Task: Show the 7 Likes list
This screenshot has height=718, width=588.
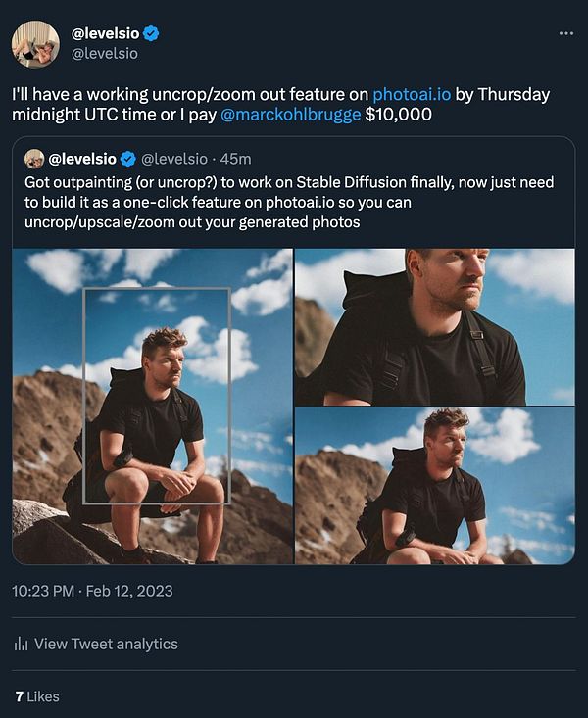Action: coord(37,696)
